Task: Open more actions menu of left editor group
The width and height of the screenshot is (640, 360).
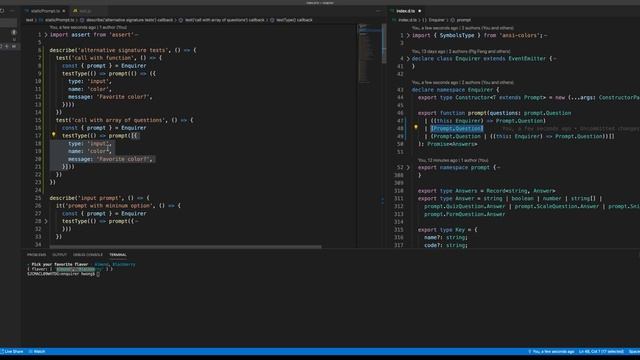Action: click(378, 11)
